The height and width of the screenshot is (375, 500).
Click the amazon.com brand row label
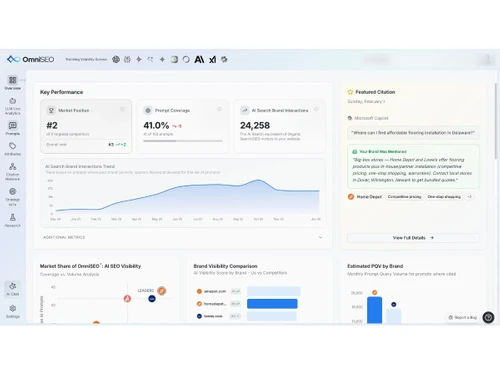coord(215,291)
